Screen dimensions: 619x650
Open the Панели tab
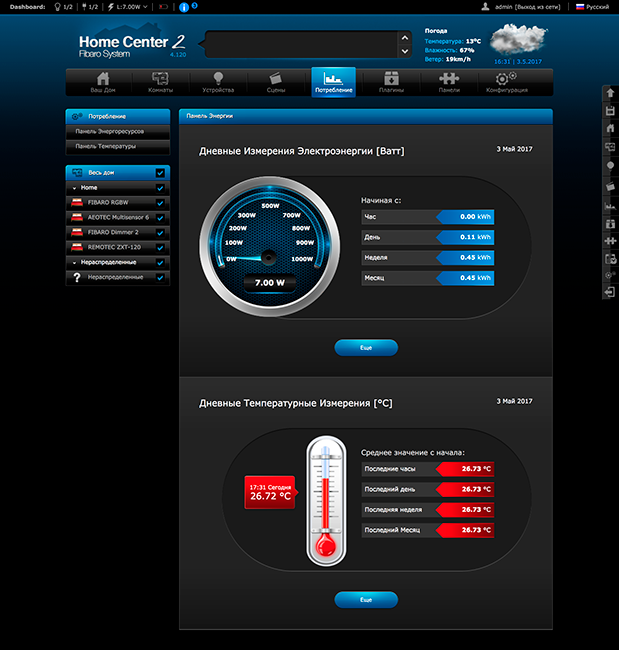pos(449,82)
